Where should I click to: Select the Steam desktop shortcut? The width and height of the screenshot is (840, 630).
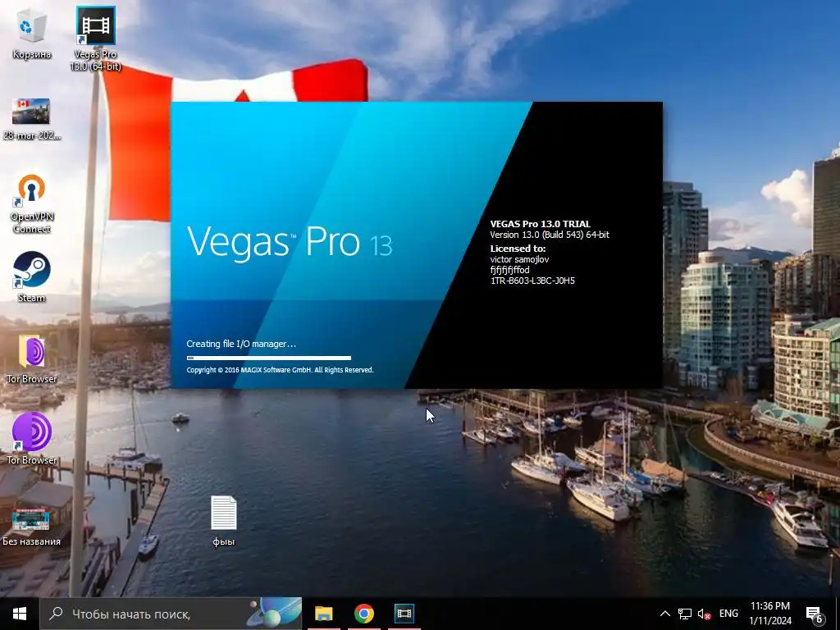click(32, 277)
